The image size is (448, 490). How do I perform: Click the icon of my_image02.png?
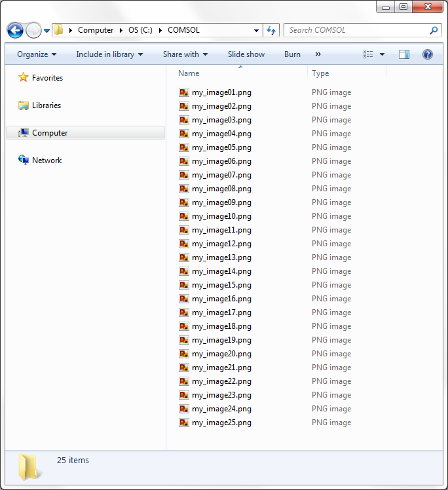pos(184,106)
